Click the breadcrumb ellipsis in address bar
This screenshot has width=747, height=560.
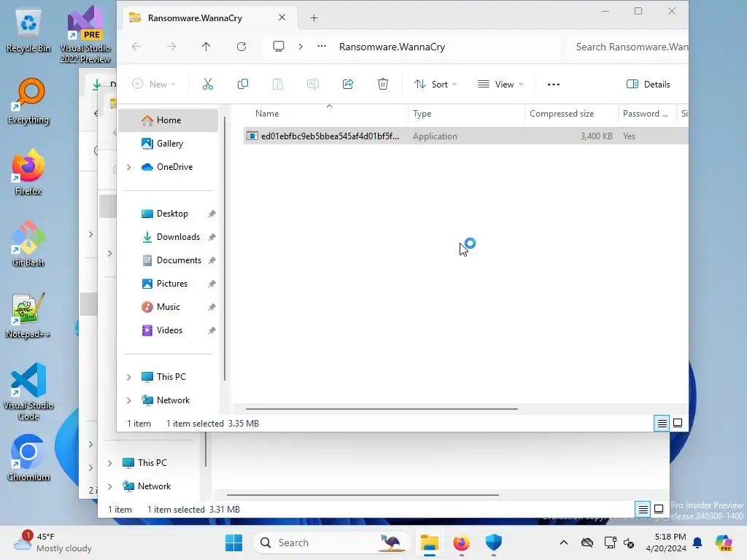point(322,47)
